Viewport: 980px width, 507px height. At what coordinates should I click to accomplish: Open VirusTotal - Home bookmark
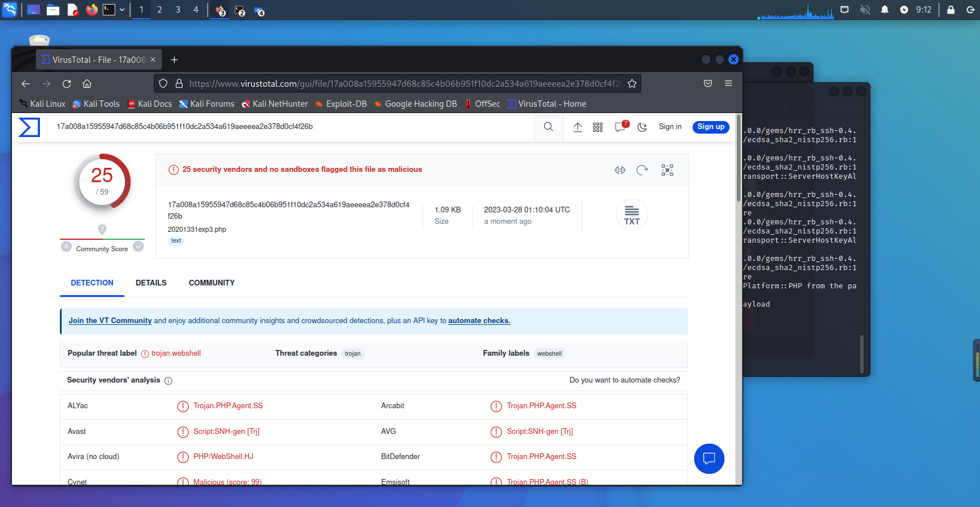coord(546,104)
